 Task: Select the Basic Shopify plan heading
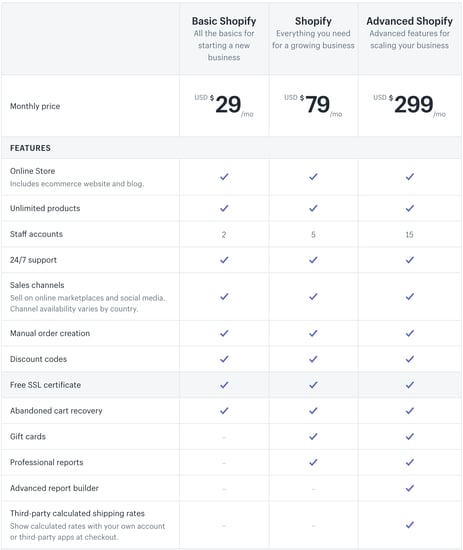[x=224, y=21]
